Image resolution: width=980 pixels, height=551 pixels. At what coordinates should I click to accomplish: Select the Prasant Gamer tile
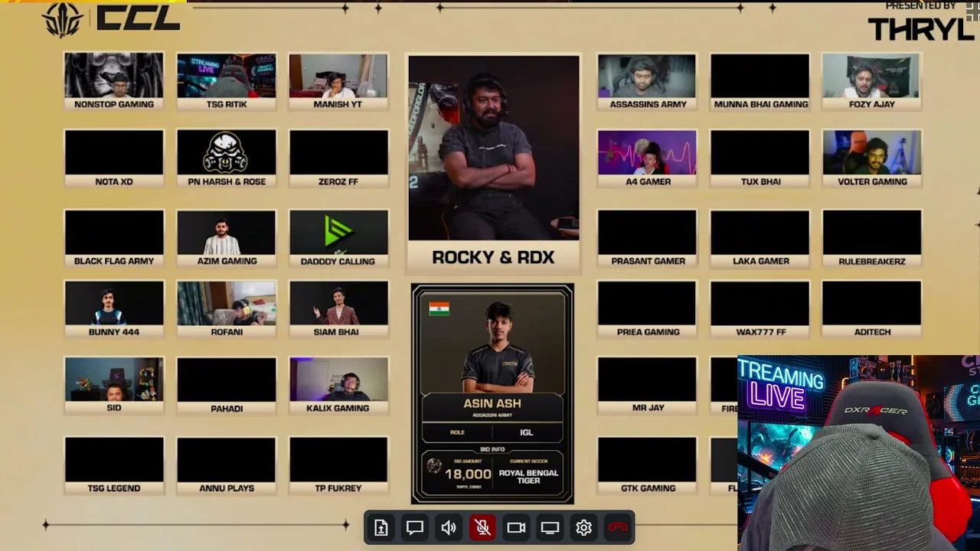[647, 238]
